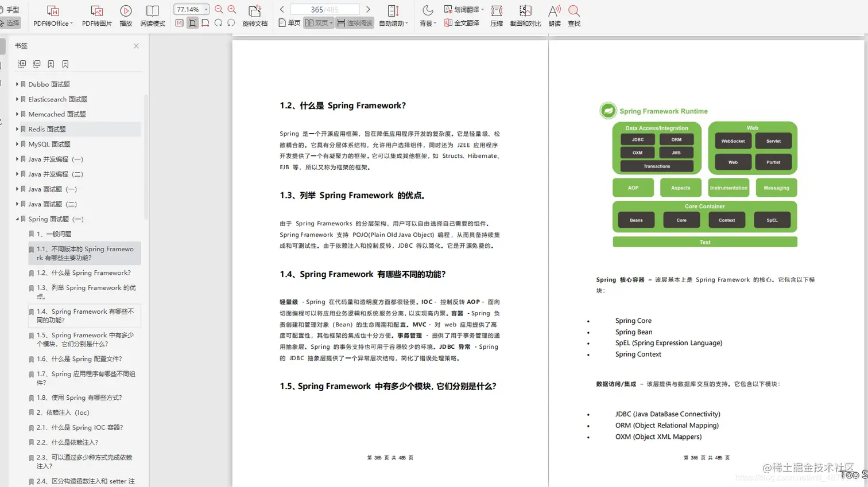This screenshot has height=487, width=868.
Task: Open the 查找 search tool
Action: pyautogui.click(x=574, y=15)
